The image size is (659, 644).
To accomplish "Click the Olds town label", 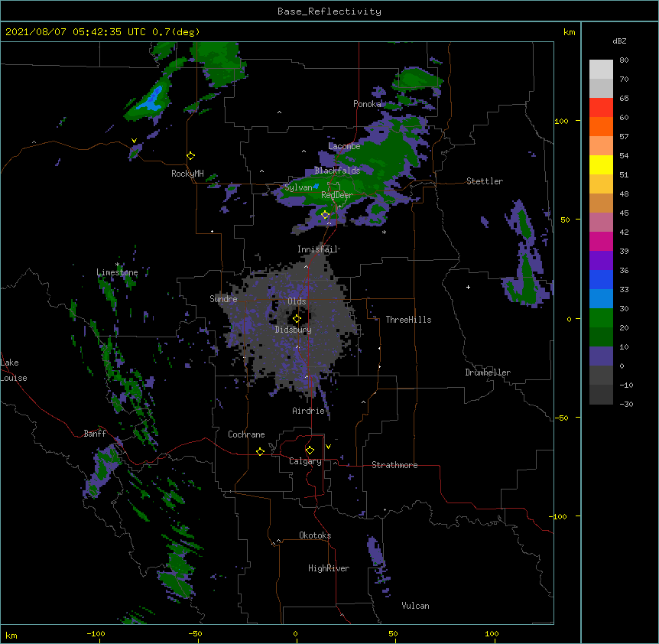I will pos(297,301).
